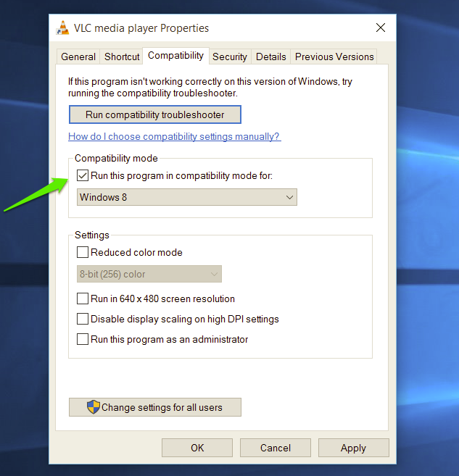459x476 pixels.
Task: Click the shield icon on Change settings button
Action: coord(93,407)
